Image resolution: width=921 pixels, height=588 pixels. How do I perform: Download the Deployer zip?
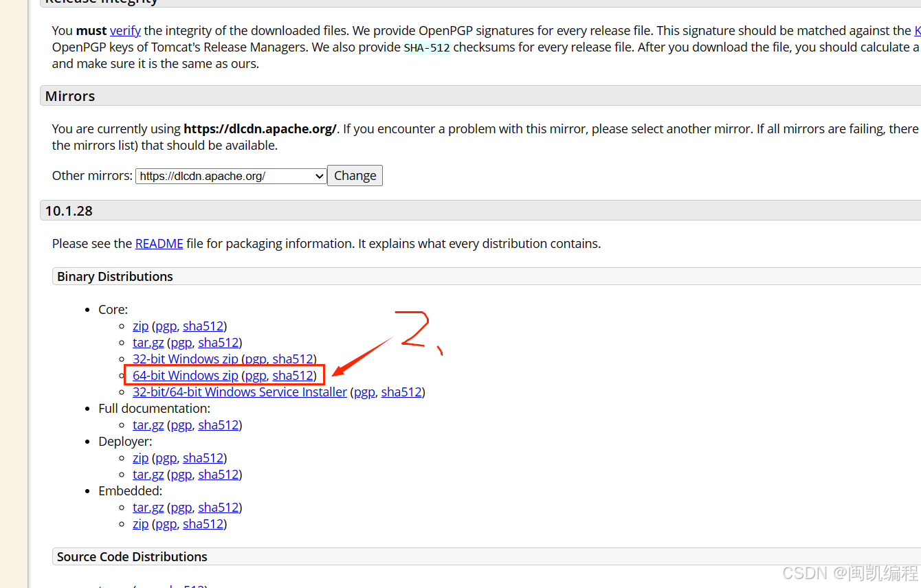click(x=140, y=457)
